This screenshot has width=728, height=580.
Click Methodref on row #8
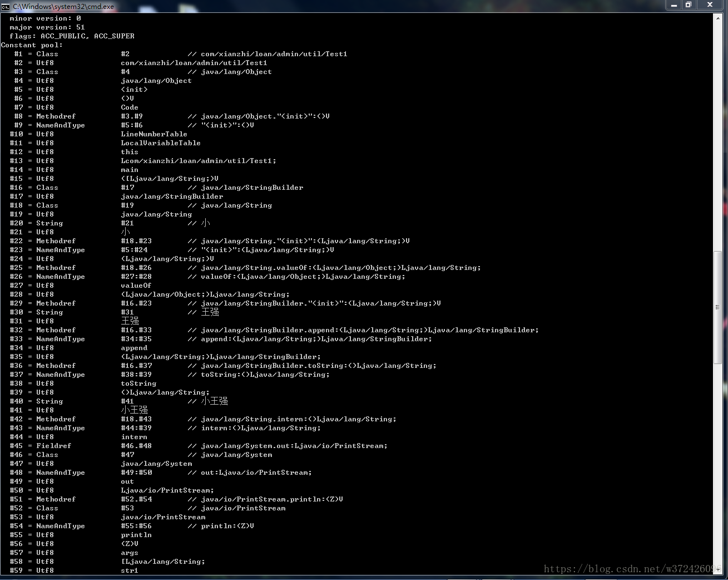(56, 116)
